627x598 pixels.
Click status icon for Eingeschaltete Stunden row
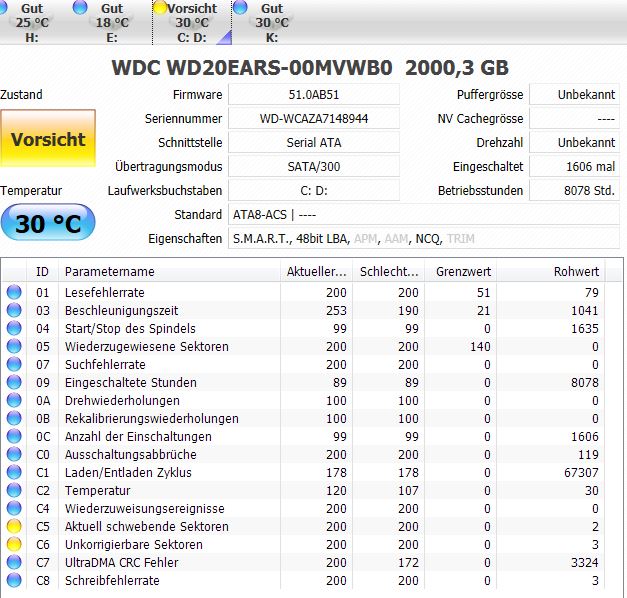click(x=14, y=382)
